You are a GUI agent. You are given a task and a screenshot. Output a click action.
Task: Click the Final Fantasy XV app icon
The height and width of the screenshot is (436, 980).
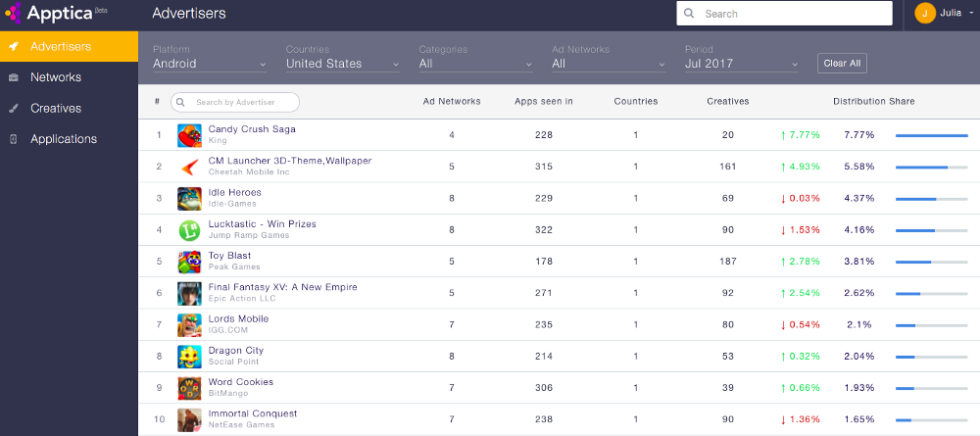189,293
